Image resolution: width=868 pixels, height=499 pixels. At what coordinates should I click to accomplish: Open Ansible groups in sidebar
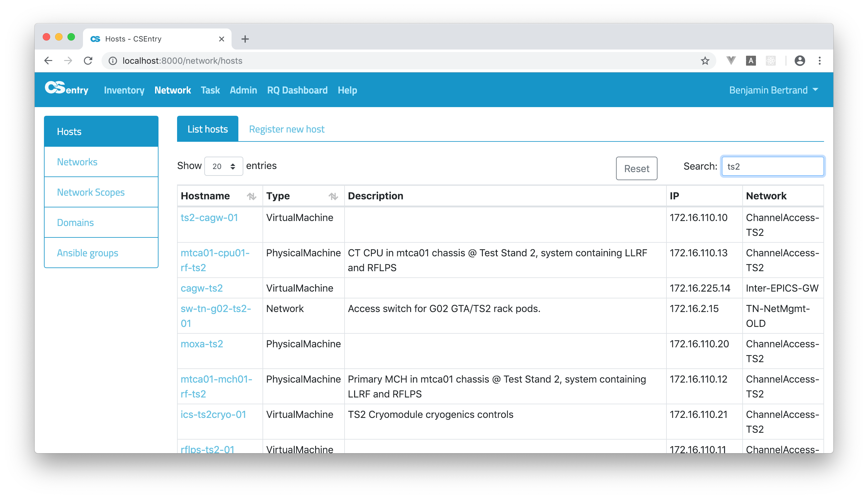[x=87, y=253]
